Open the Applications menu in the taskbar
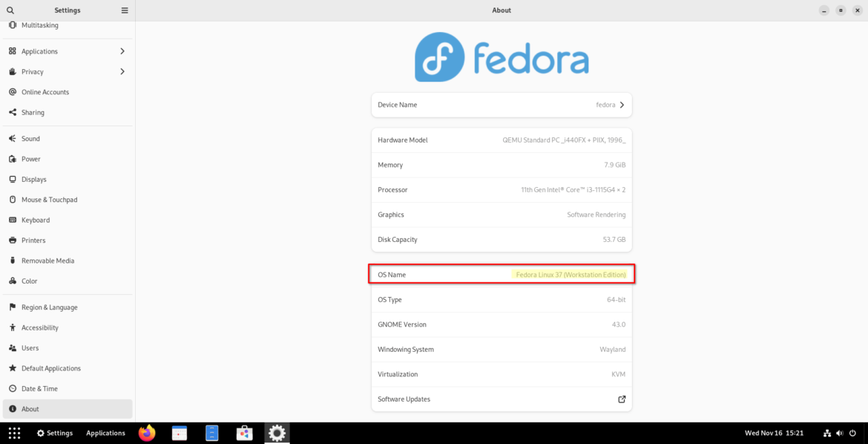Image resolution: width=868 pixels, height=444 pixels. (x=105, y=433)
